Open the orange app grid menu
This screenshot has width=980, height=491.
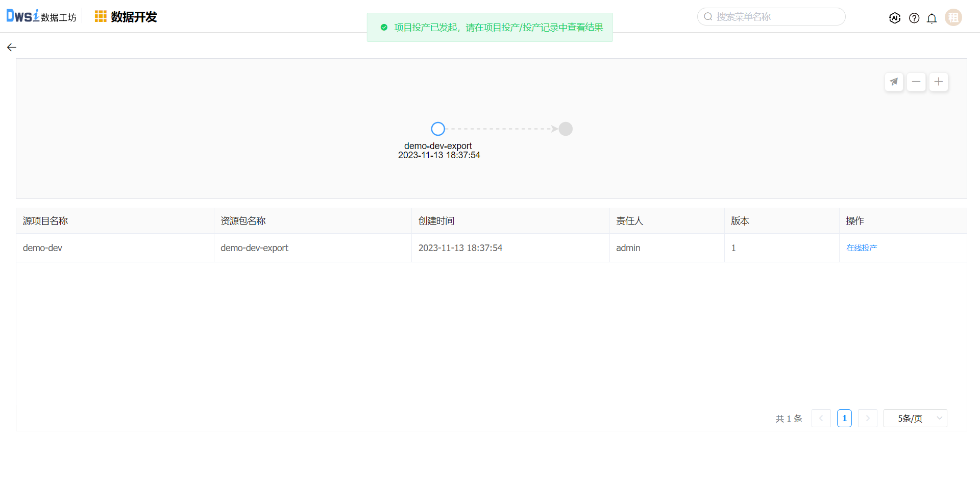coord(101,17)
